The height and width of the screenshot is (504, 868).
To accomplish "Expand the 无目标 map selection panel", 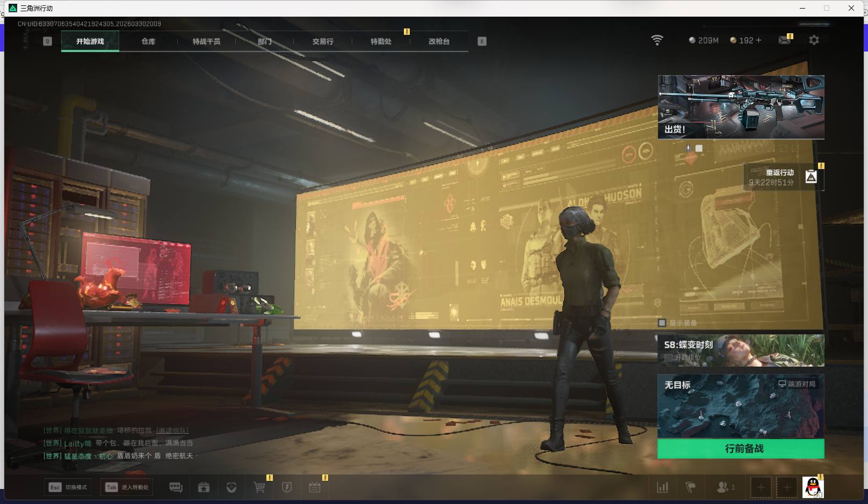I will tap(741, 406).
